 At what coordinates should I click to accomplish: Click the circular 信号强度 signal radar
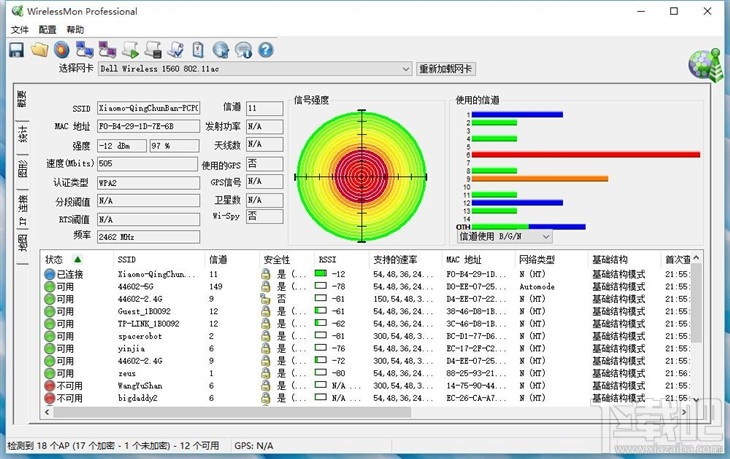point(362,176)
